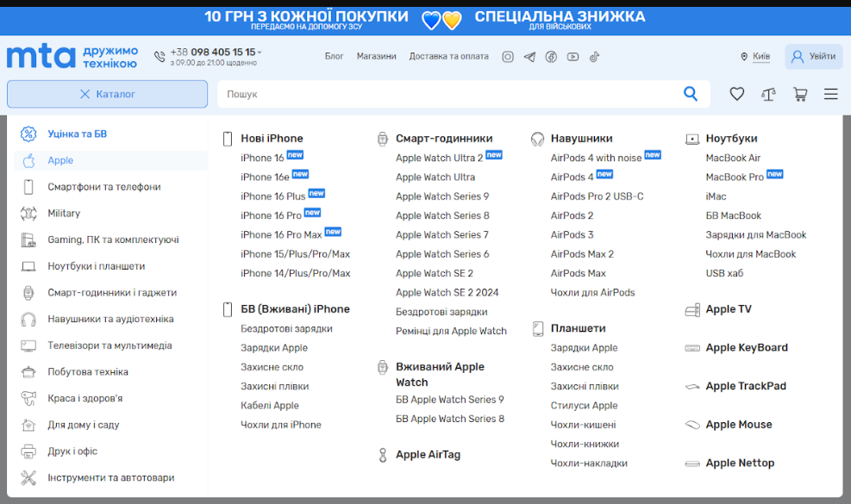Open the hamburger menu icon

tap(831, 94)
